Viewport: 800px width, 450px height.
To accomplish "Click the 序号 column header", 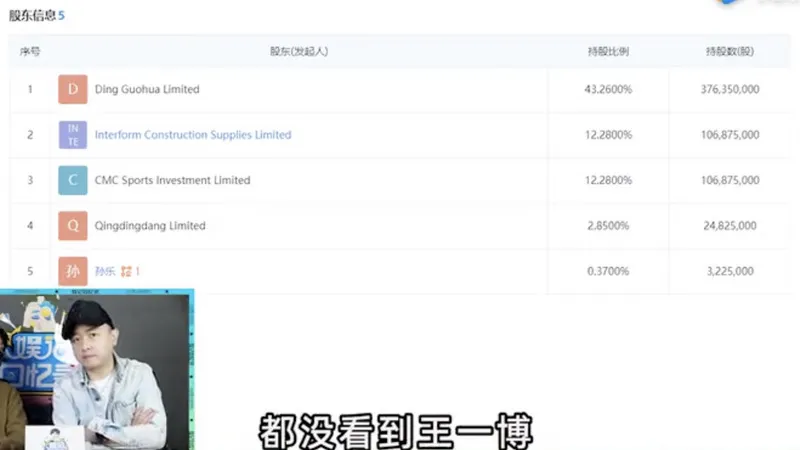I will 30,51.
